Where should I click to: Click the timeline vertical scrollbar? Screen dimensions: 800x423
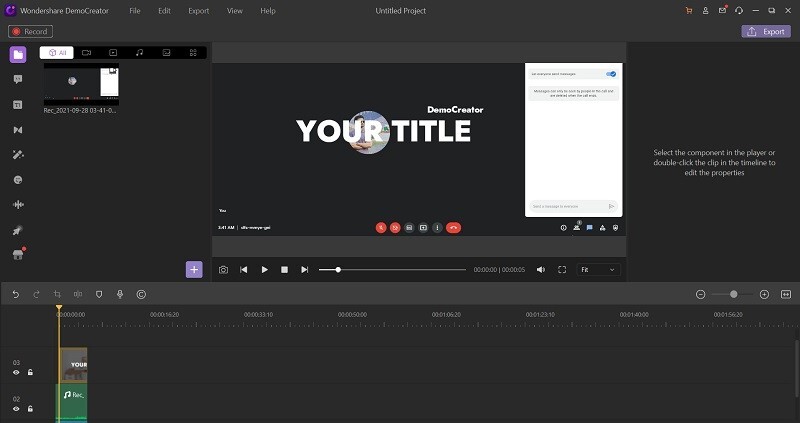[x=796, y=367]
